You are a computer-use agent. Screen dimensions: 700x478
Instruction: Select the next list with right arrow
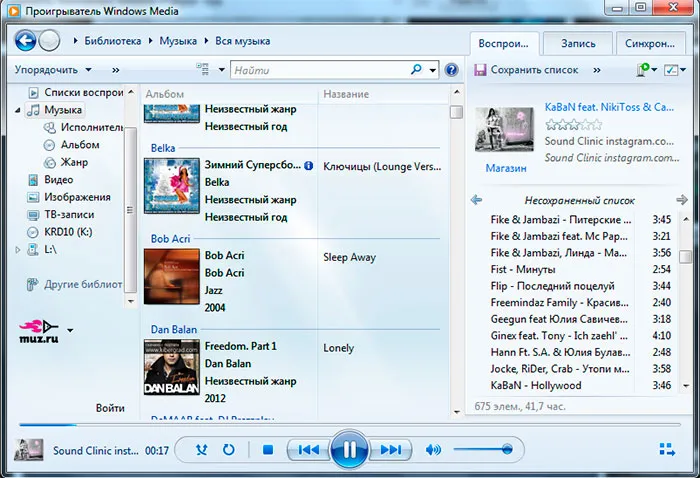pos(682,200)
